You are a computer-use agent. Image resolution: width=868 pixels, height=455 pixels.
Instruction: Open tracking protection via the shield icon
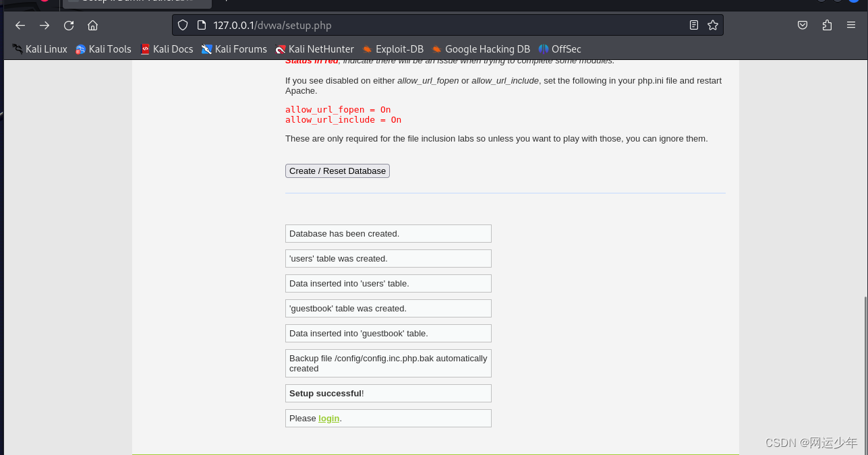[182, 25]
